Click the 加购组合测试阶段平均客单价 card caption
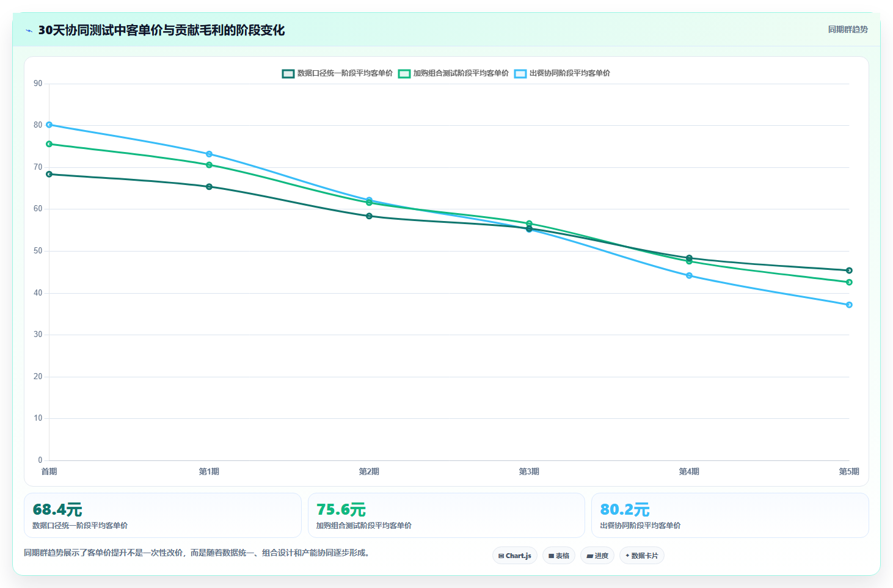 coord(363,526)
